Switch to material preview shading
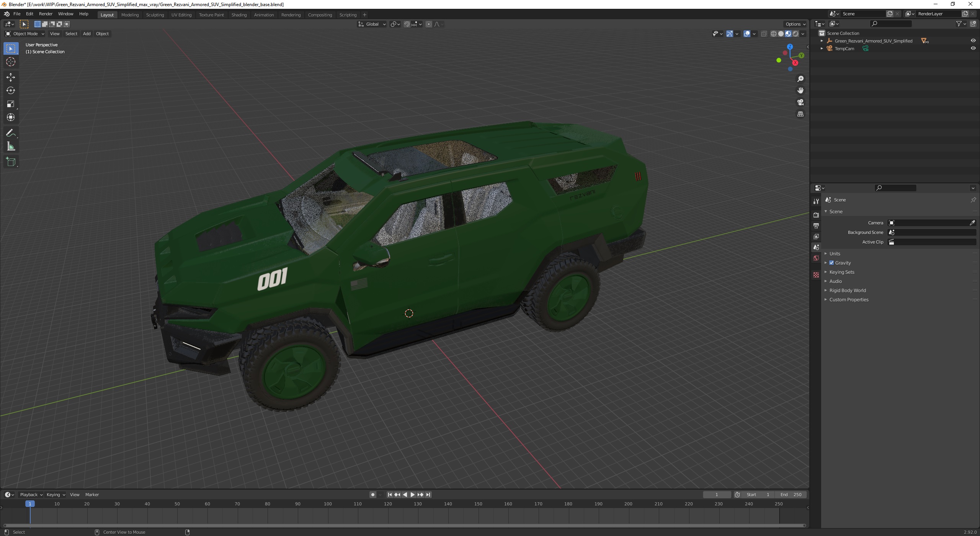The width and height of the screenshot is (980, 536). click(788, 34)
